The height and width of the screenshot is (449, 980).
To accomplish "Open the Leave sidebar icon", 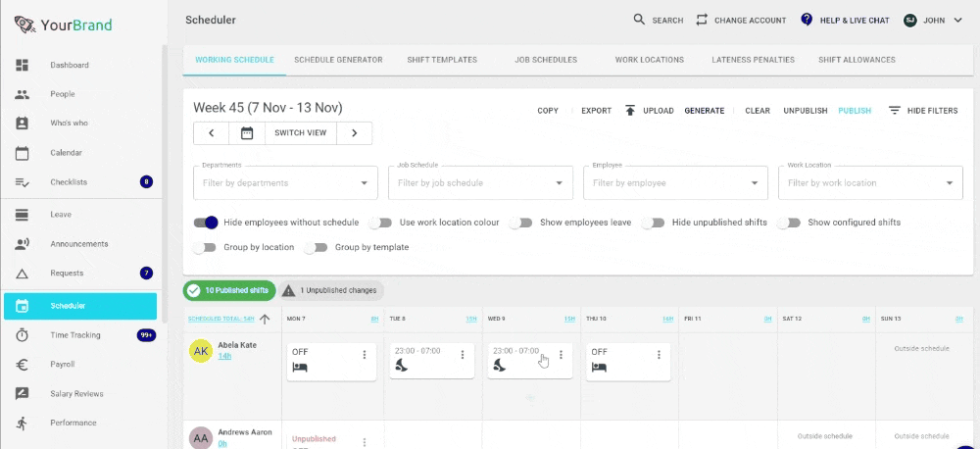I will tap(22, 215).
